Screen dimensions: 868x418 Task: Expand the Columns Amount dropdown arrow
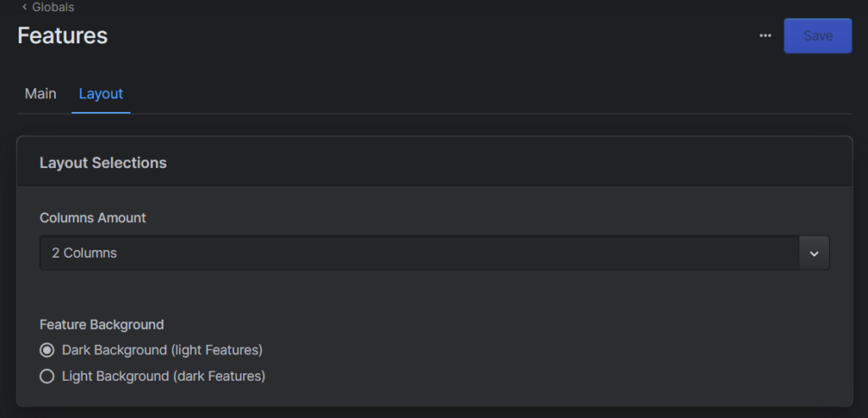coord(814,253)
